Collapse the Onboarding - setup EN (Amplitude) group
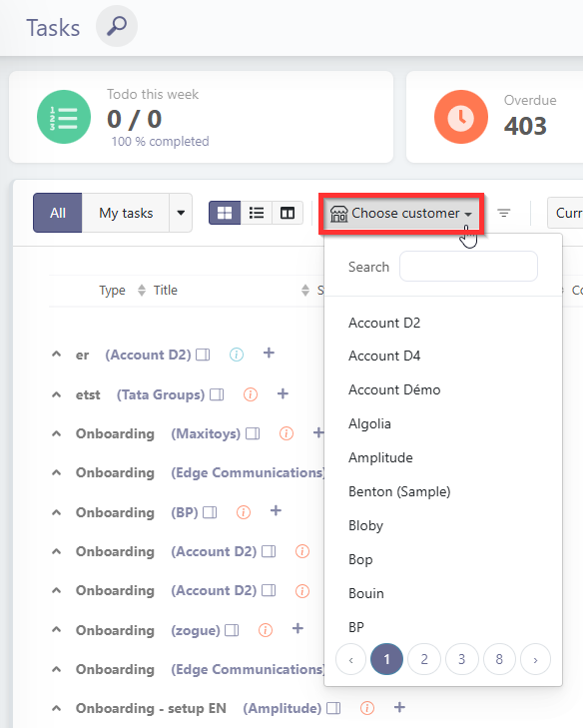This screenshot has width=583, height=728. (56, 708)
